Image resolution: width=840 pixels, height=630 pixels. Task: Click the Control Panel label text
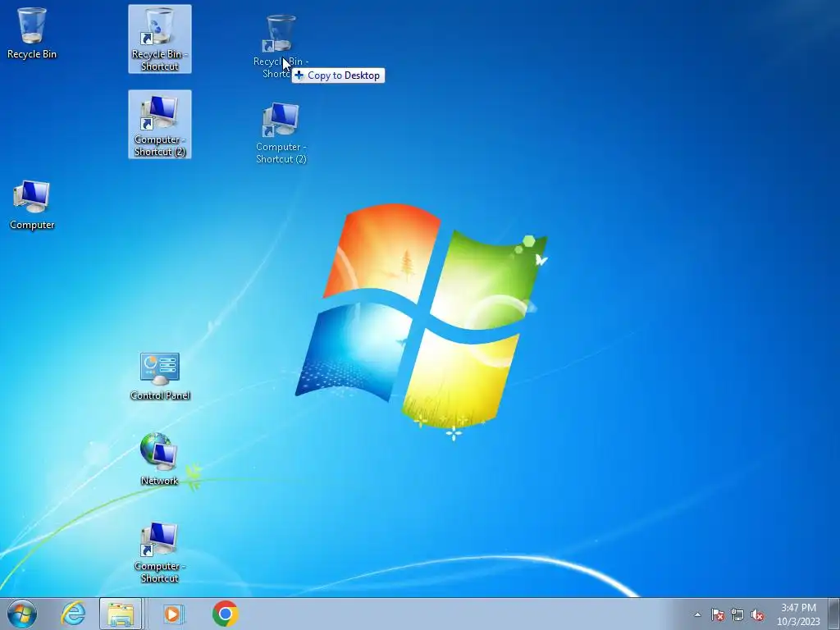pos(160,395)
